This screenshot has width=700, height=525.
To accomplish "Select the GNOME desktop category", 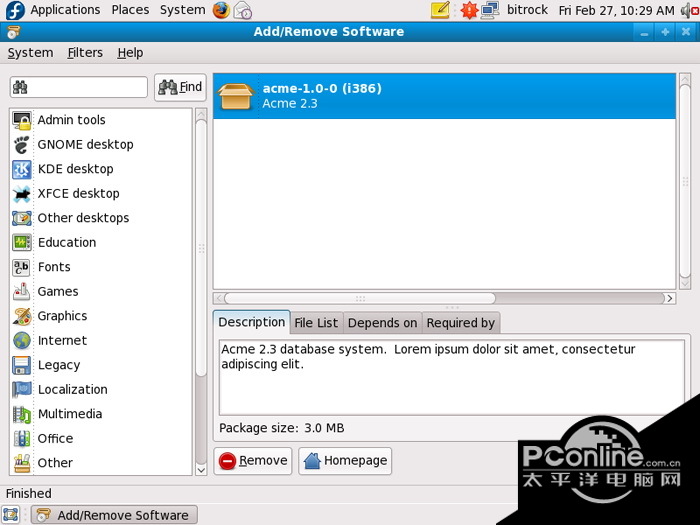I will (101, 145).
